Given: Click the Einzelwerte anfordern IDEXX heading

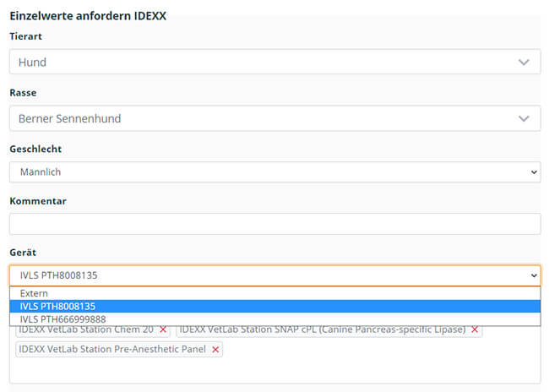Looking at the screenshot, I should click(88, 16).
